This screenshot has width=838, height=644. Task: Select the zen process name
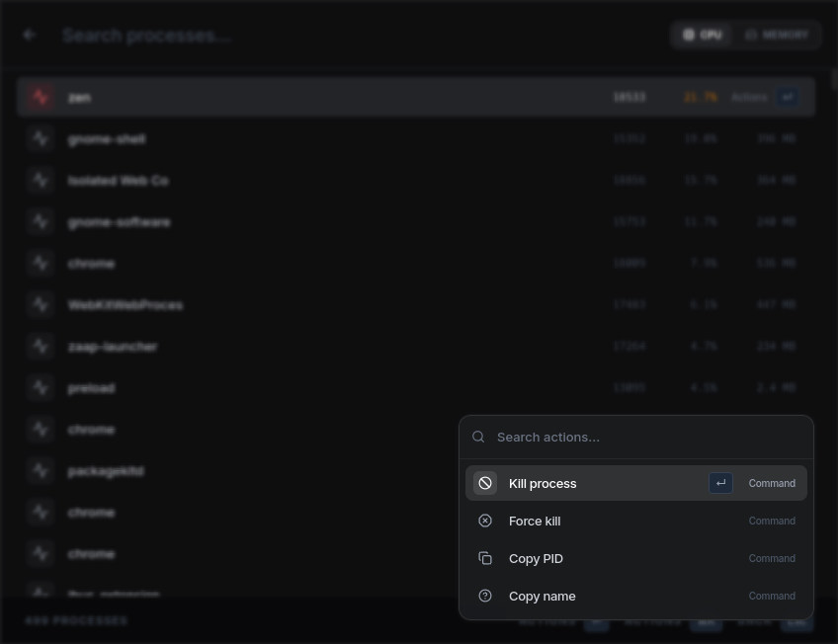pos(79,98)
